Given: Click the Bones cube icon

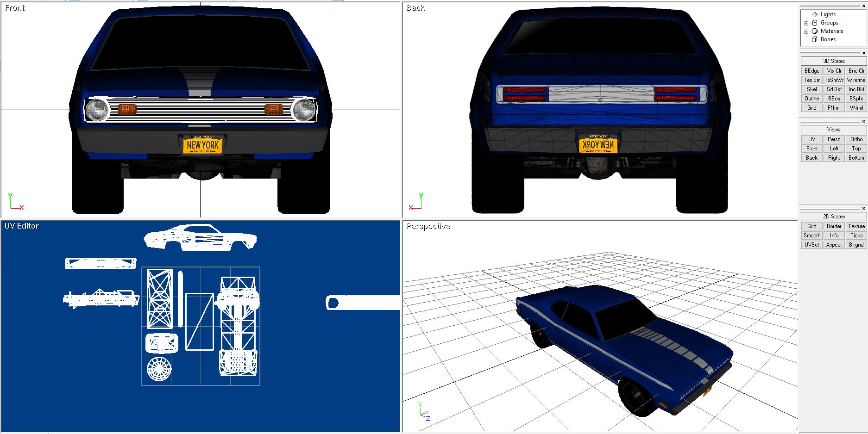Looking at the screenshot, I should click(815, 39).
